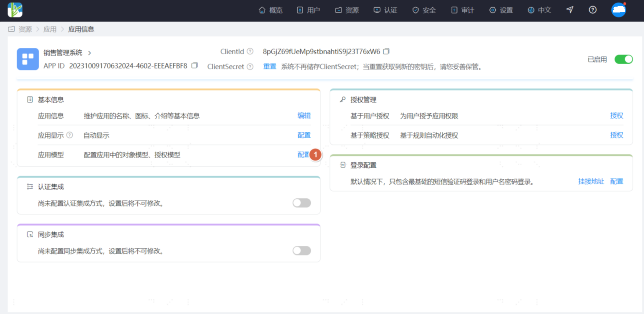Click the green leaf app logo
Viewport: 644px width, 314px height.
click(x=15, y=10)
